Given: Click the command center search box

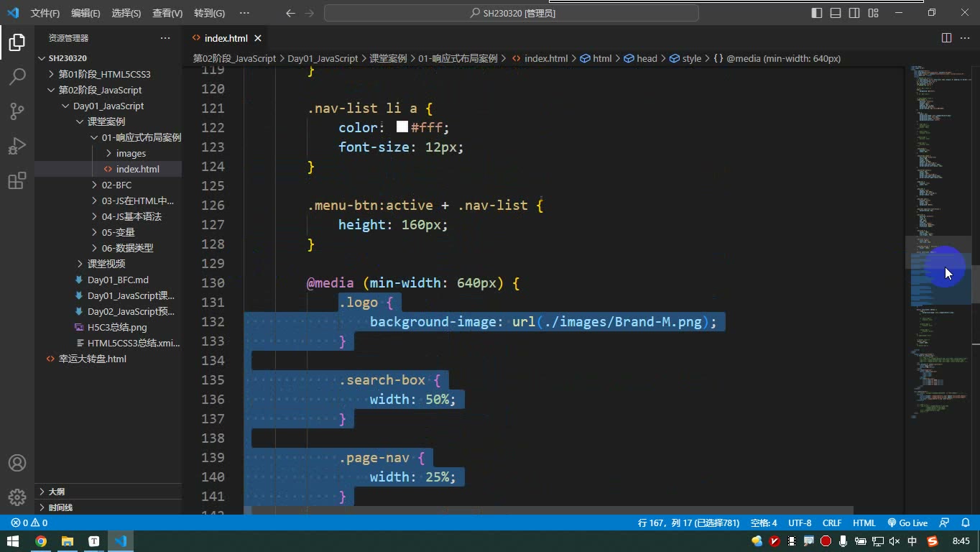Looking at the screenshot, I should (512, 13).
